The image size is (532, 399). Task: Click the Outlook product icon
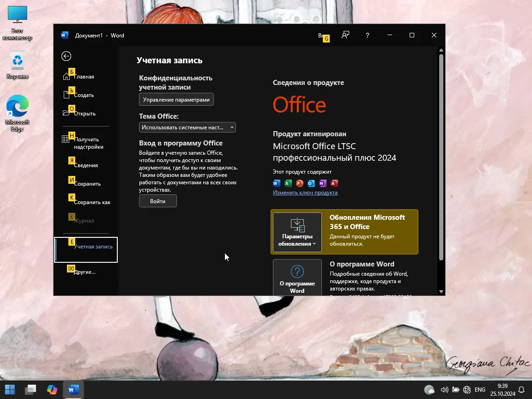click(x=310, y=183)
